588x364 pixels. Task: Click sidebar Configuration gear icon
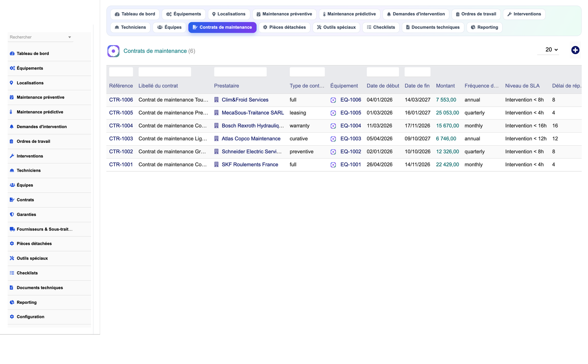click(x=12, y=317)
